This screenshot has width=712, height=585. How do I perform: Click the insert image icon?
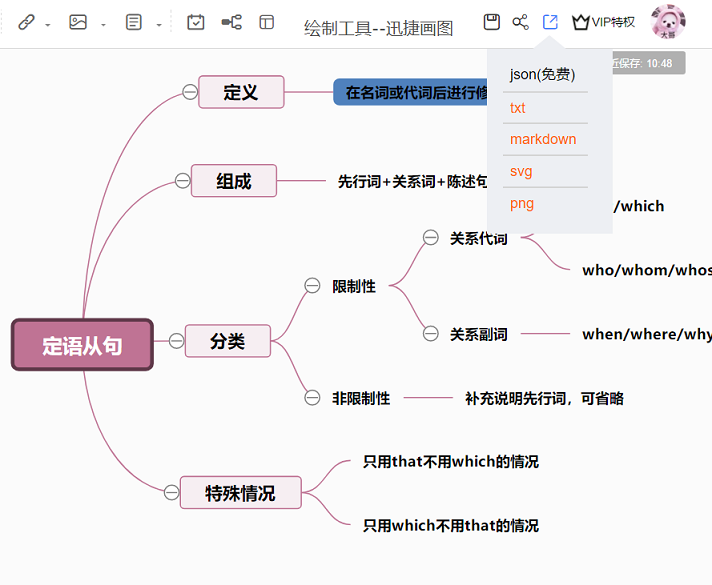[78, 22]
